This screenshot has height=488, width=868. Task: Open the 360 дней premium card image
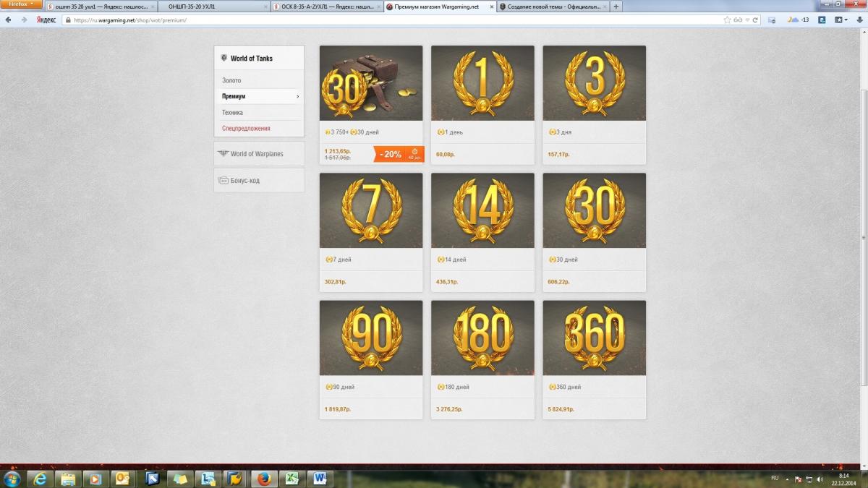pos(594,338)
